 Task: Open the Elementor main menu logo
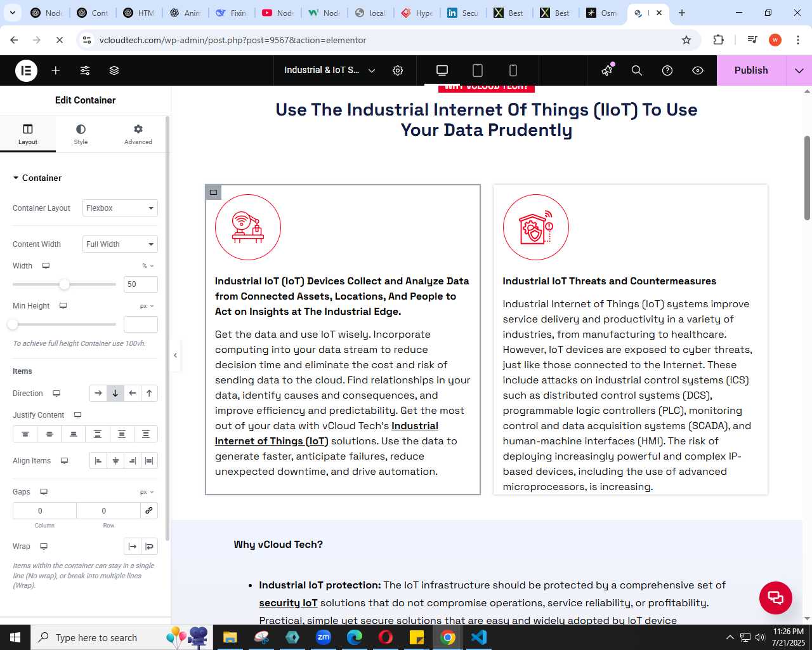(26, 70)
